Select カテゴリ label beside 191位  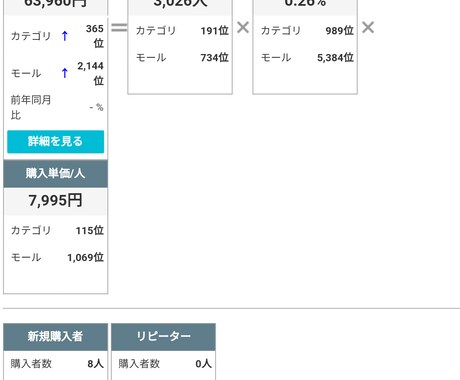click(x=156, y=31)
